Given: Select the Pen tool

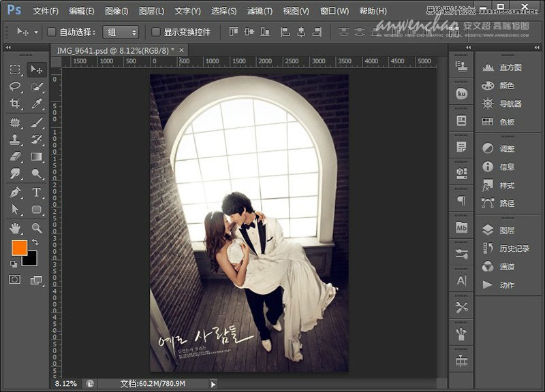Looking at the screenshot, I should (15, 193).
